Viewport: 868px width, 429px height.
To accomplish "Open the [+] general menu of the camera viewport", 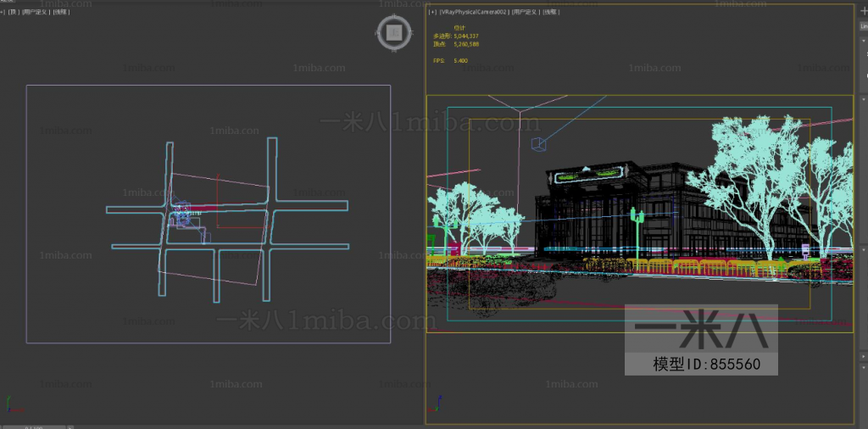I will [x=432, y=13].
